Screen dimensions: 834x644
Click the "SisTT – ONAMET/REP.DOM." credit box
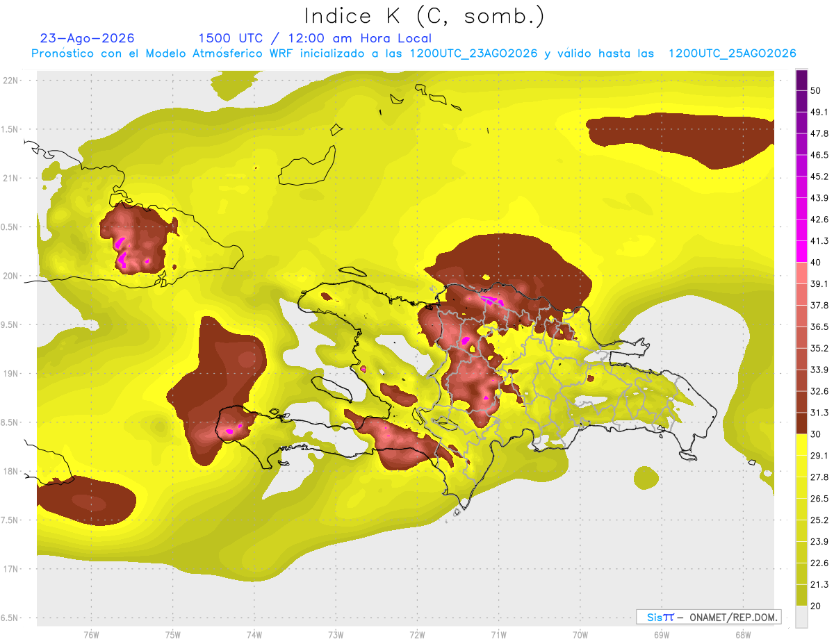(x=708, y=617)
